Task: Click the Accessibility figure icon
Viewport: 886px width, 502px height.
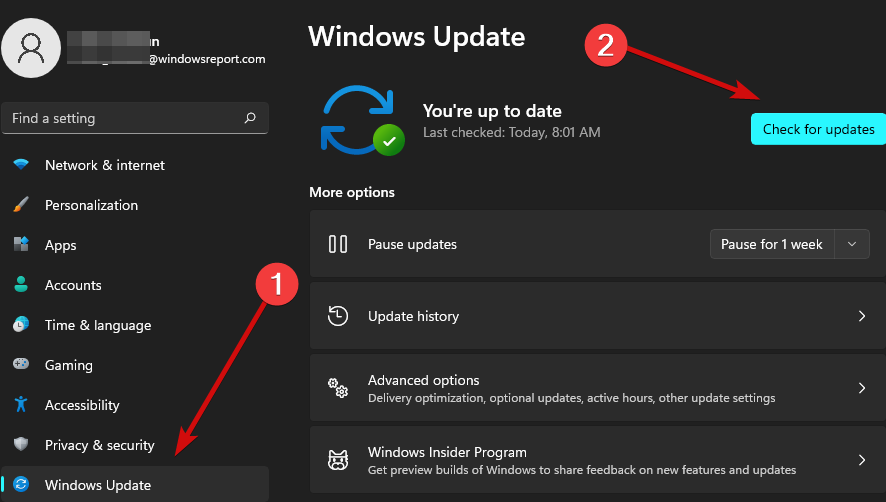Action: click(21, 404)
